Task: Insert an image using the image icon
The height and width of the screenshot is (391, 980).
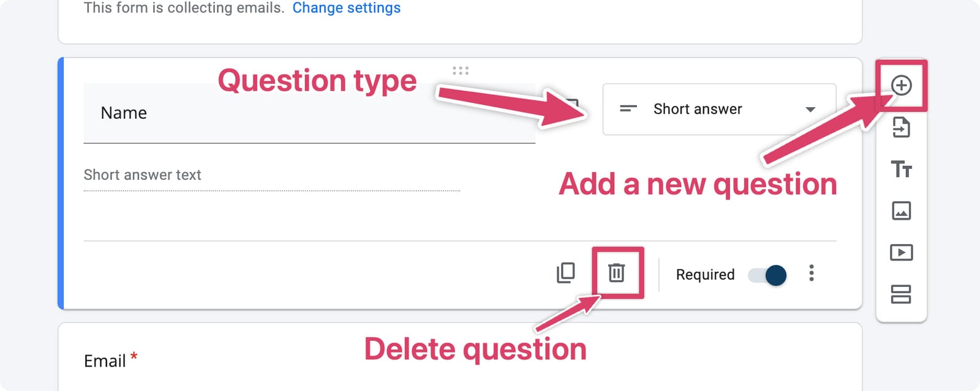Action: (900, 210)
